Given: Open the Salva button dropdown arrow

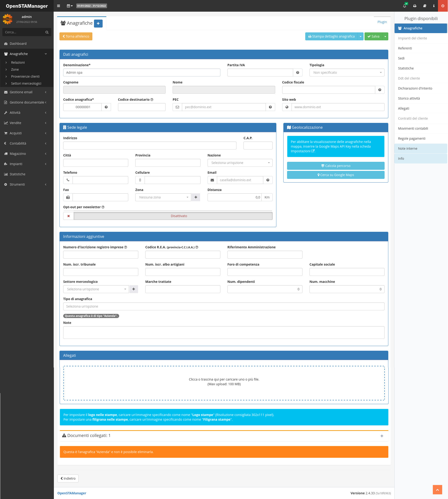Looking at the screenshot, I should coord(385,36).
